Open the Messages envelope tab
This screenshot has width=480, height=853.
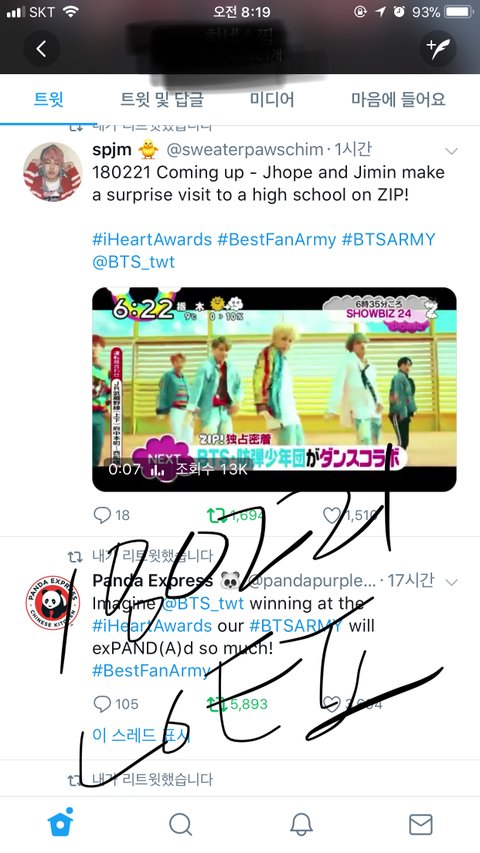(420, 825)
